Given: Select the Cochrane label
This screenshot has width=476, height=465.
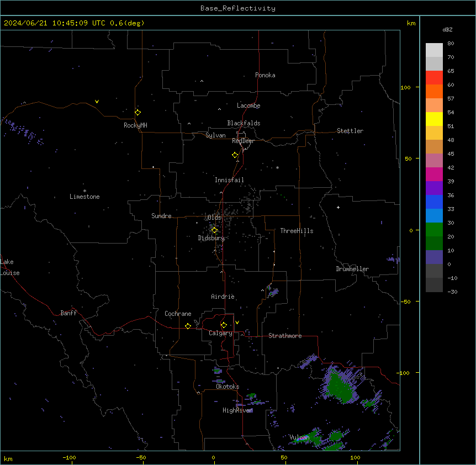Looking at the screenshot, I should [x=178, y=314].
